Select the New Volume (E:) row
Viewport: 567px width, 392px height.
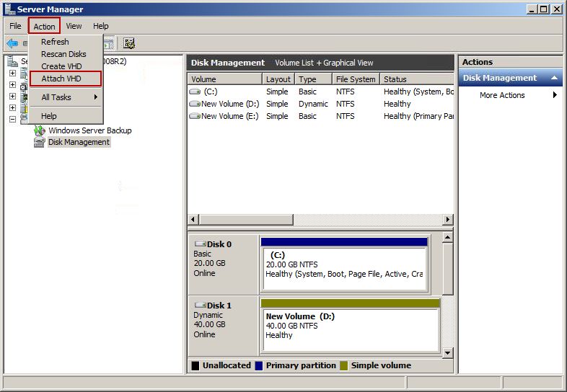[x=321, y=116]
